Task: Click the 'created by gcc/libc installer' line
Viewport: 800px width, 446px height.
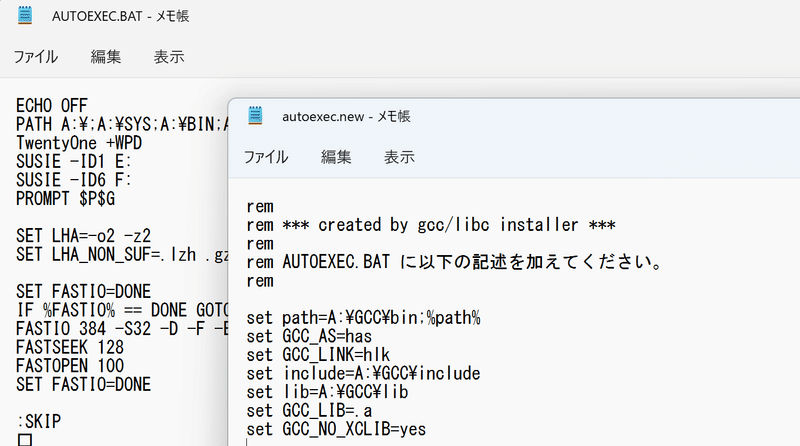Action: click(431, 225)
